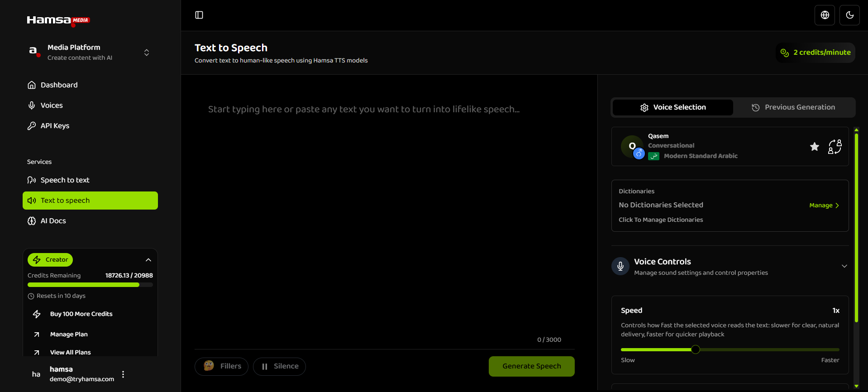Click Buy 100 More Credits
The width and height of the screenshot is (868, 392).
click(81, 314)
